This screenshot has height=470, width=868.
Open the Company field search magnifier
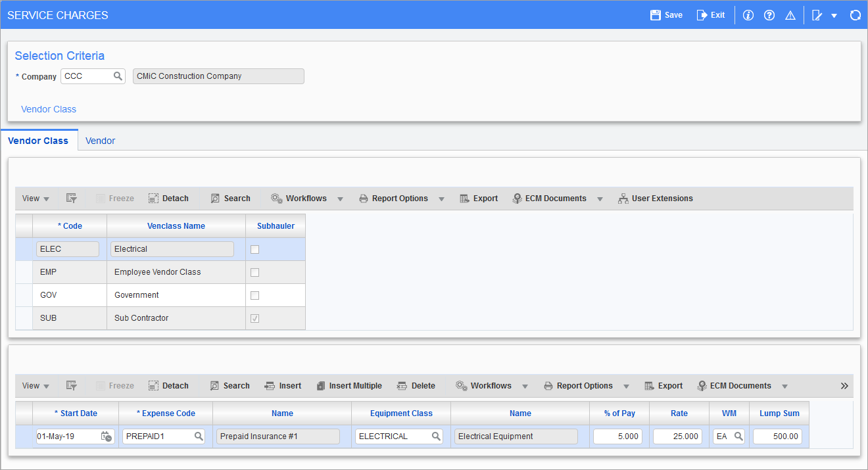pos(118,76)
